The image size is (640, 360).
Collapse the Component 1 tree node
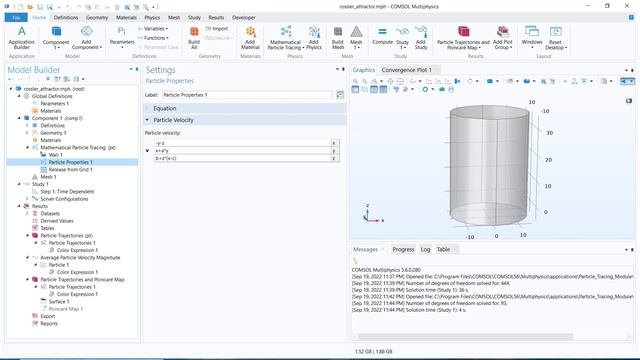point(19,118)
